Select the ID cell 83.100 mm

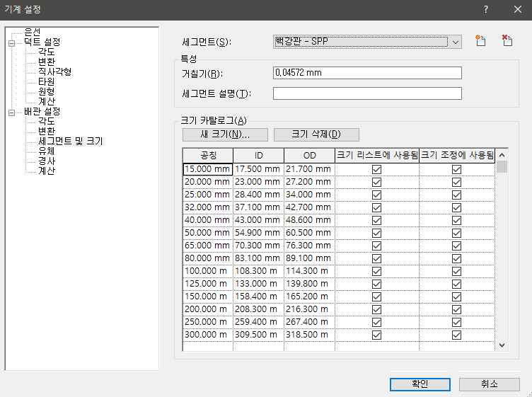tap(258, 258)
